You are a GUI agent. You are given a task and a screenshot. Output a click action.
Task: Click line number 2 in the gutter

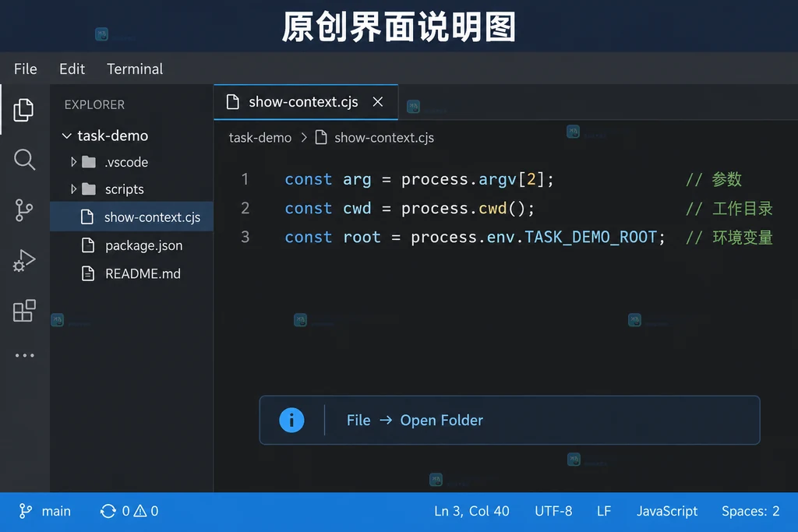coord(245,208)
